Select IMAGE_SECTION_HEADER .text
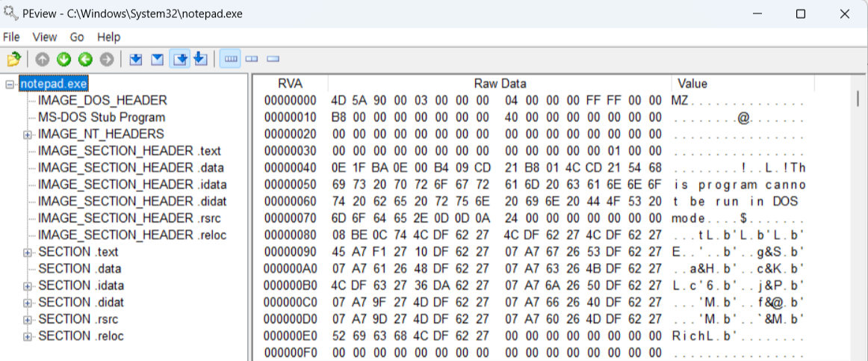The image size is (868, 361). click(129, 150)
